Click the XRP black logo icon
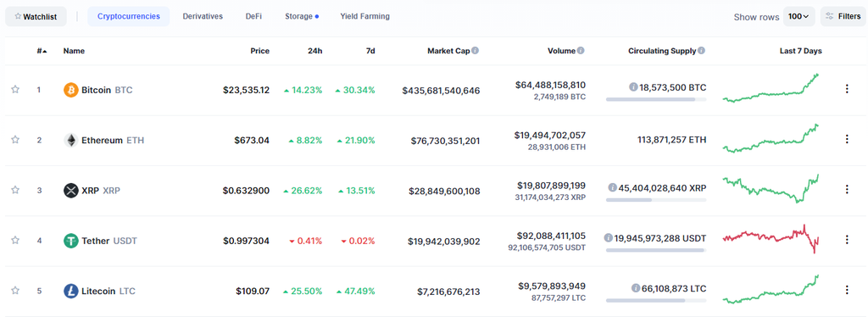The height and width of the screenshot is (317, 868). (71, 191)
